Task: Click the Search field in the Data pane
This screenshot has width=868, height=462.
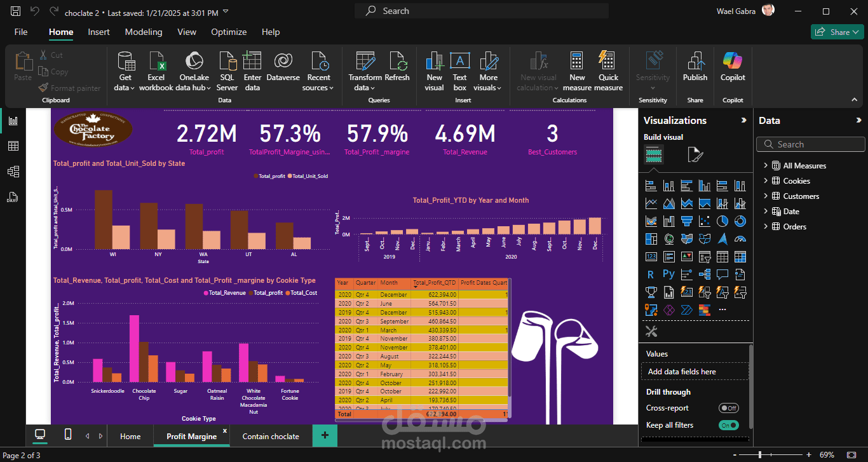Action: pyautogui.click(x=810, y=144)
